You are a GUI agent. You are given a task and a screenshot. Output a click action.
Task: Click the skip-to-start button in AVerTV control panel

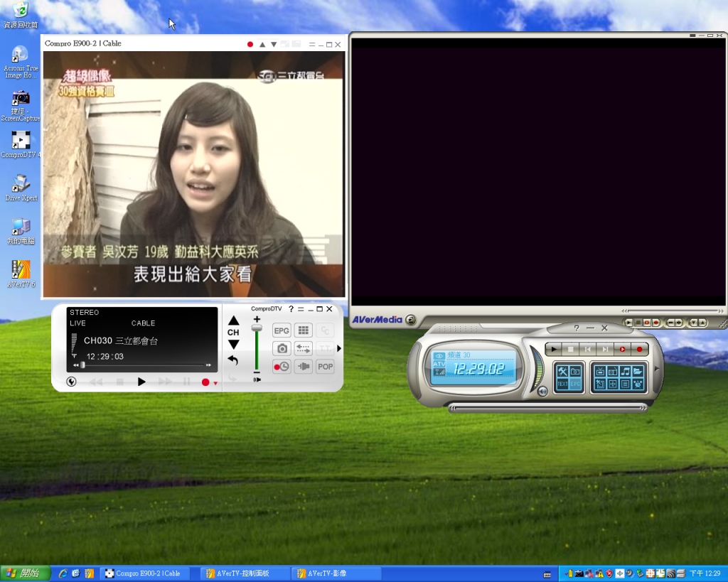click(x=588, y=349)
